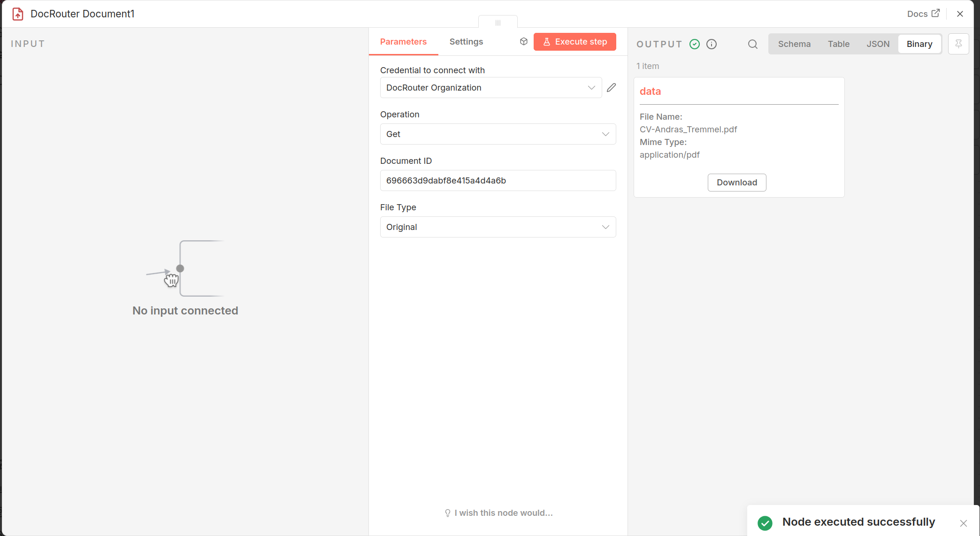Close the node detail panel
The height and width of the screenshot is (536, 980).
point(960,14)
